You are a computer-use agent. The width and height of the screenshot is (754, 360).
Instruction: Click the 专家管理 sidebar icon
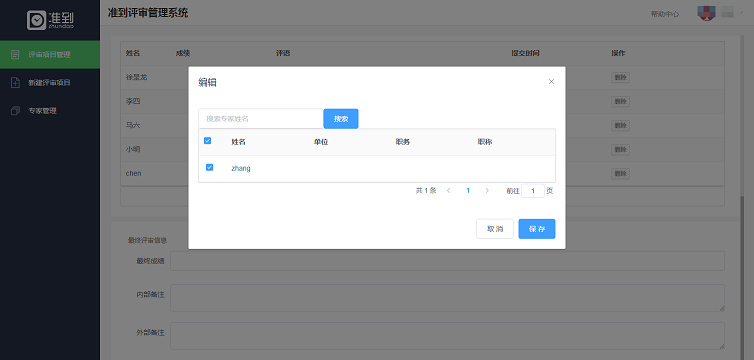coord(15,111)
